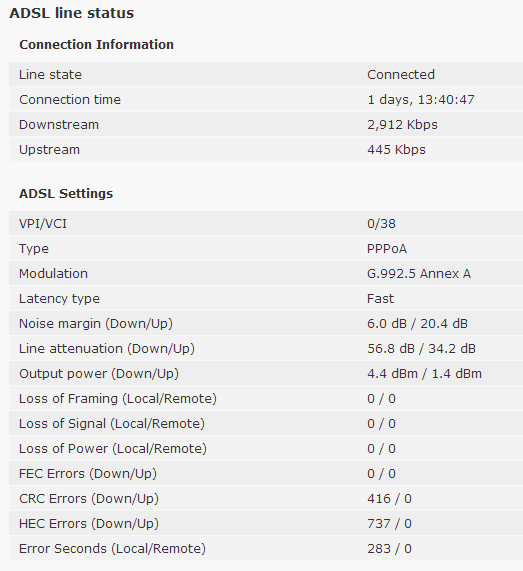523x571 pixels.
Task: Click the Error Seconds value 283 / 0
Action: pos(389,549)
